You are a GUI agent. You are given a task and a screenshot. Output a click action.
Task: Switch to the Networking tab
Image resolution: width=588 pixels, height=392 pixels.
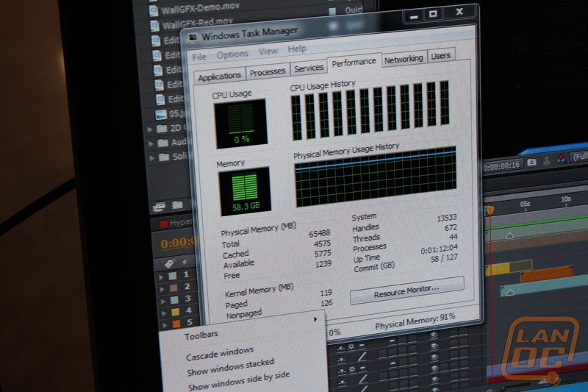click(x=404, y=59)
